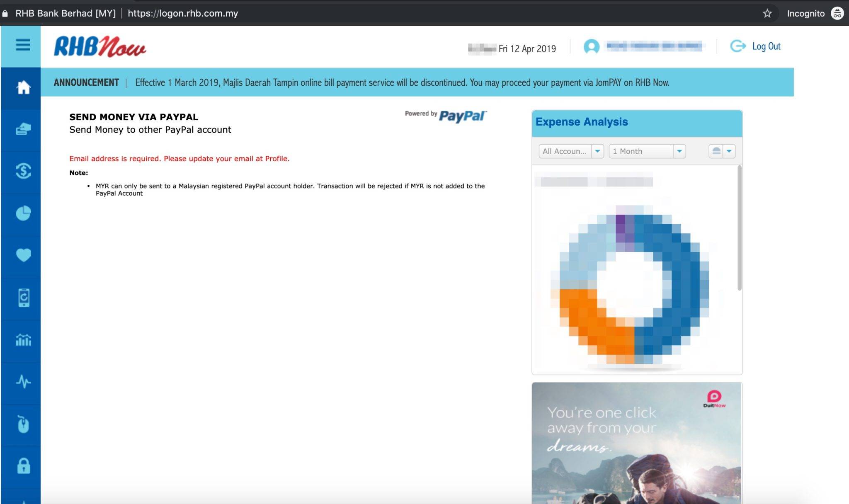Screen dimensions: 849x504
Task: Click the Log Out link
Action: [766, 46]
